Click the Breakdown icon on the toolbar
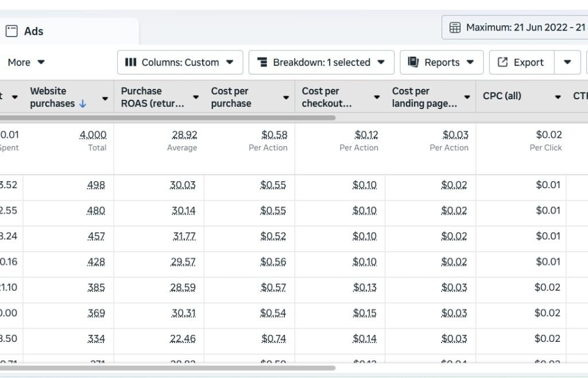The image size is (588, 378). (x=262, y=62)
